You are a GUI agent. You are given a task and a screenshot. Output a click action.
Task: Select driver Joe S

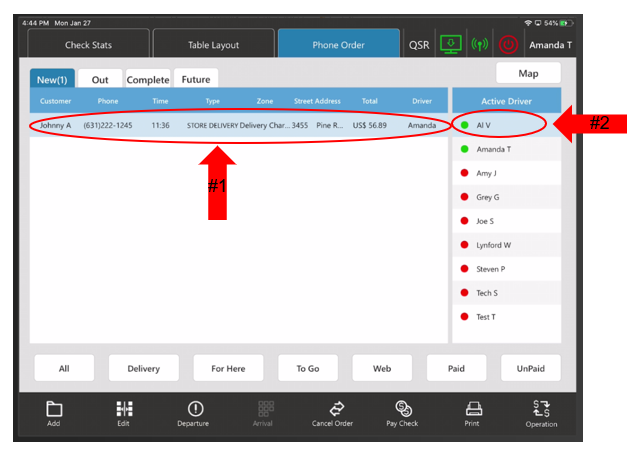507,221
